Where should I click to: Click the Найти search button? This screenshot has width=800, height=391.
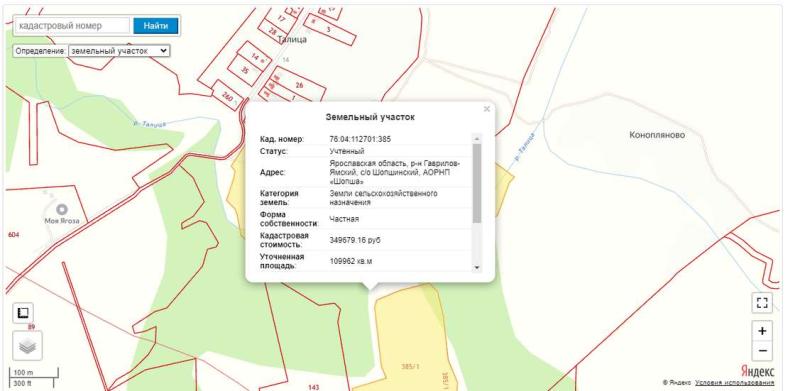click(156, 26)
